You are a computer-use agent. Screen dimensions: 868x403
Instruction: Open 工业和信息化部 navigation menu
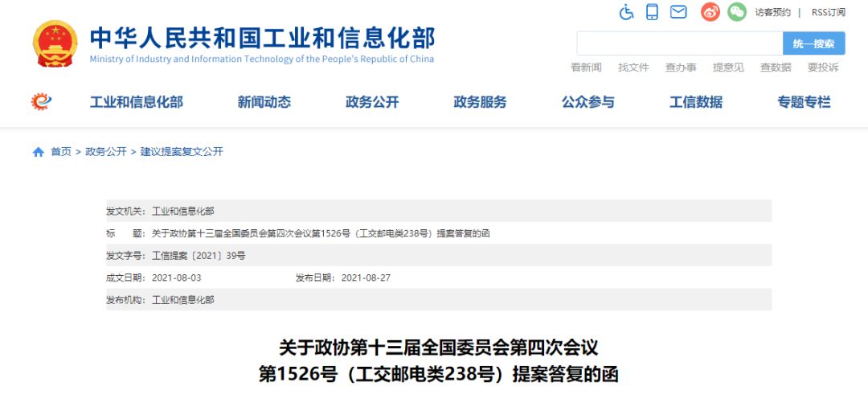[x=136, y=102]
